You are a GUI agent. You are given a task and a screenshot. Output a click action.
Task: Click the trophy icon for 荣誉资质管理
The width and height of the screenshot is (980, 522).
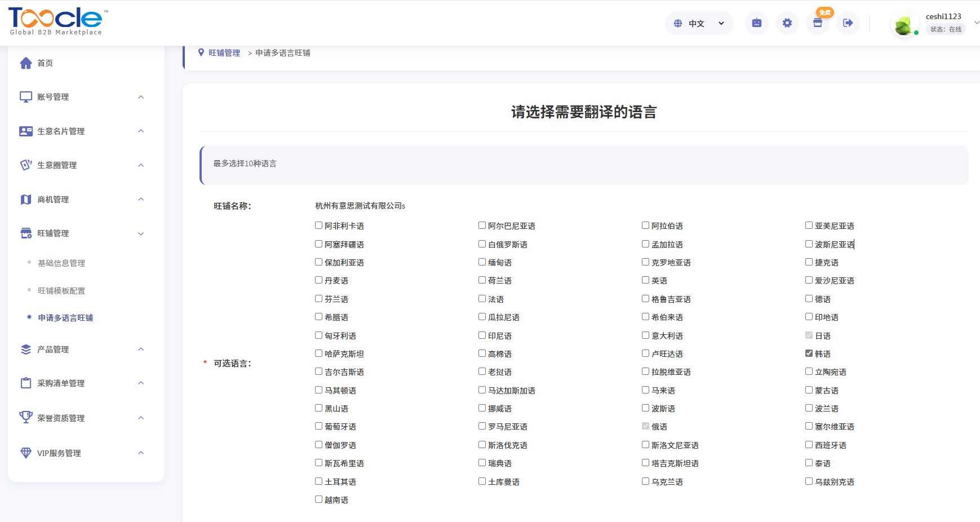26,418
